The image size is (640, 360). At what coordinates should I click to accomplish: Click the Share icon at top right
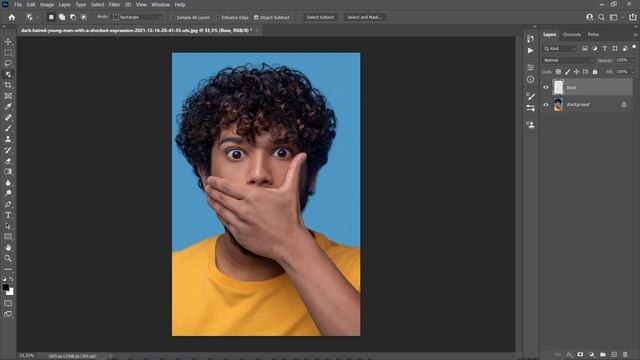(x=632, y=17)
